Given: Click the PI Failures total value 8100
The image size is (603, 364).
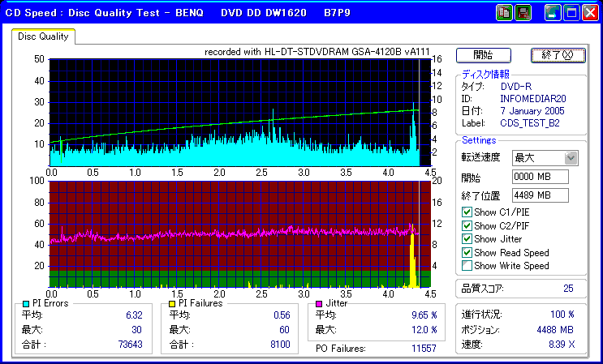Looking at the screenshot, I should tap(280, 344).
